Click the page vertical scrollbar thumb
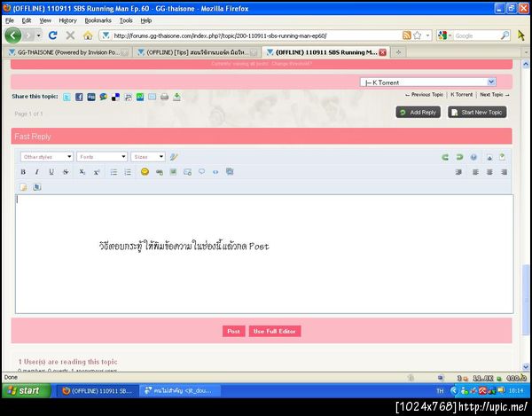The image size is (532, 416). click(x=526, y=299)
